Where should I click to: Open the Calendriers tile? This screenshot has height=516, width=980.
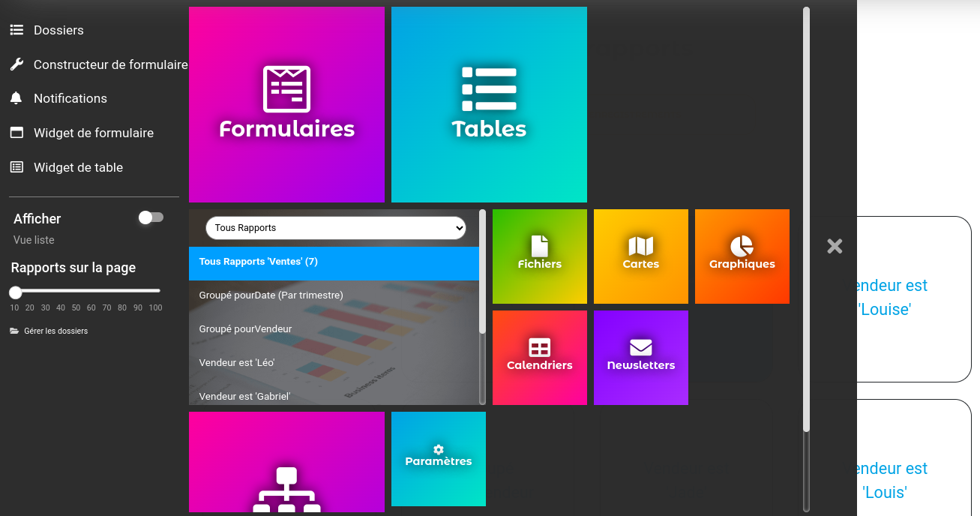coord(539,357)
